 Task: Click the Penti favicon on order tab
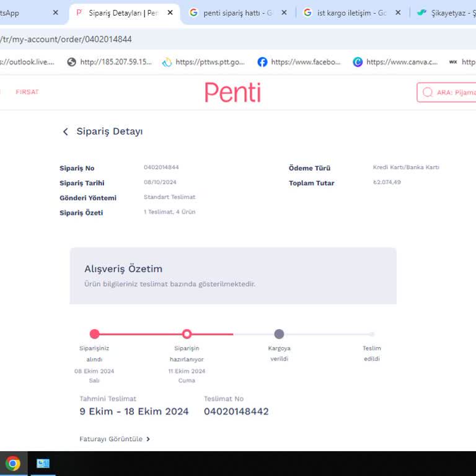(79, 12)
